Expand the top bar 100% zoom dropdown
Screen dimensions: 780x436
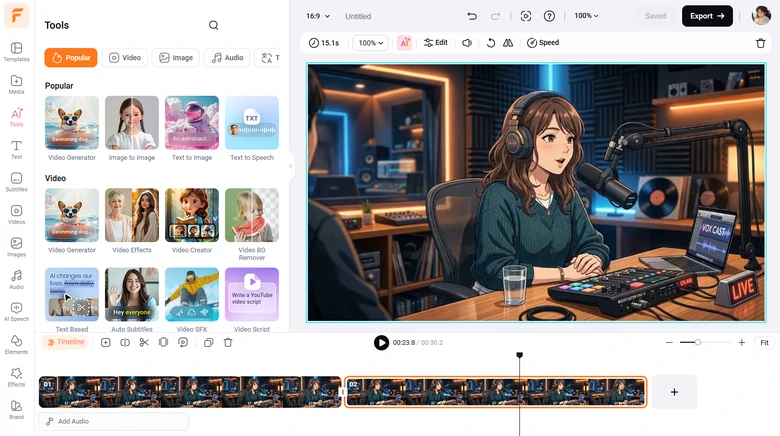click(588, 16)
